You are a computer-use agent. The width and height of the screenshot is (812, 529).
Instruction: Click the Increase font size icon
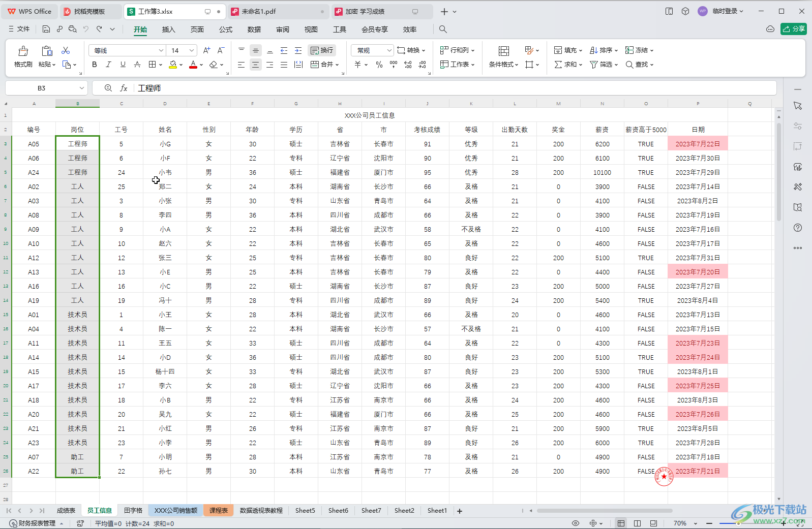pos(206,50)
